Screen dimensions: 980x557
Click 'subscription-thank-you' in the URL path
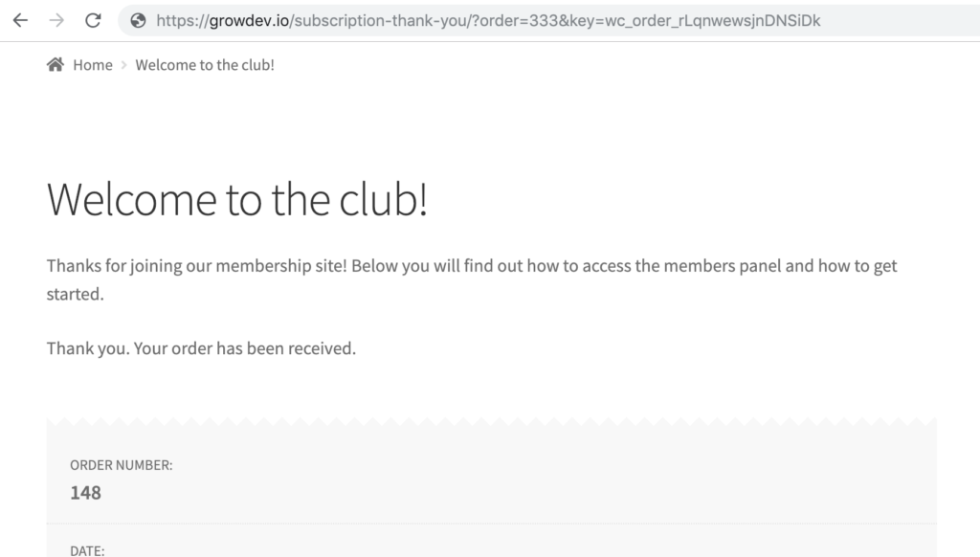pos(381,21)
